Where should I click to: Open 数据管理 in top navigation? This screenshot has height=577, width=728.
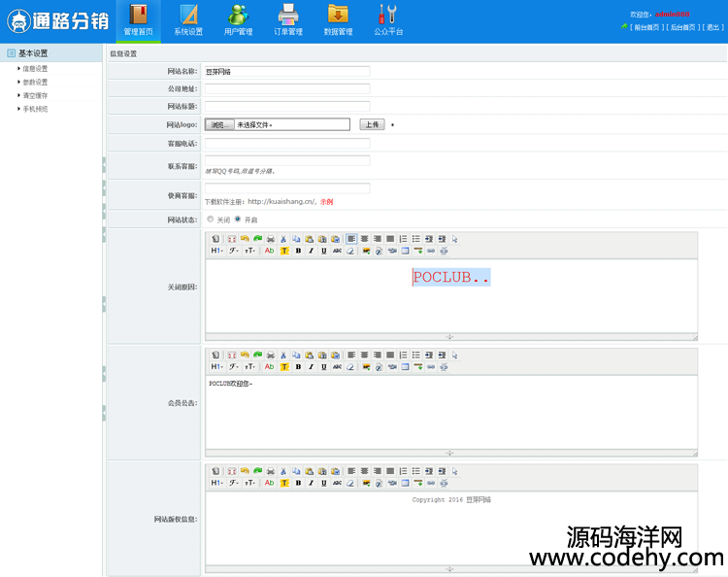tap(338, 21)
